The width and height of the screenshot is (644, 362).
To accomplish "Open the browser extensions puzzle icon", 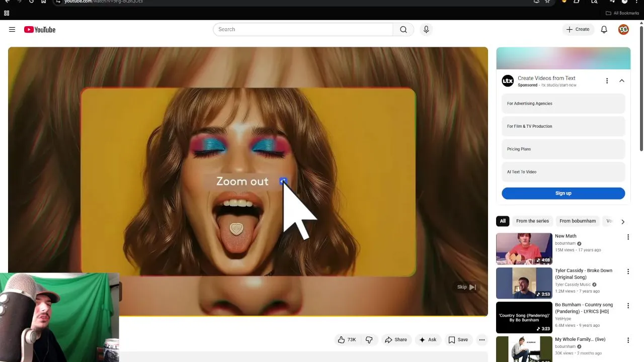I will click(577, 2).
